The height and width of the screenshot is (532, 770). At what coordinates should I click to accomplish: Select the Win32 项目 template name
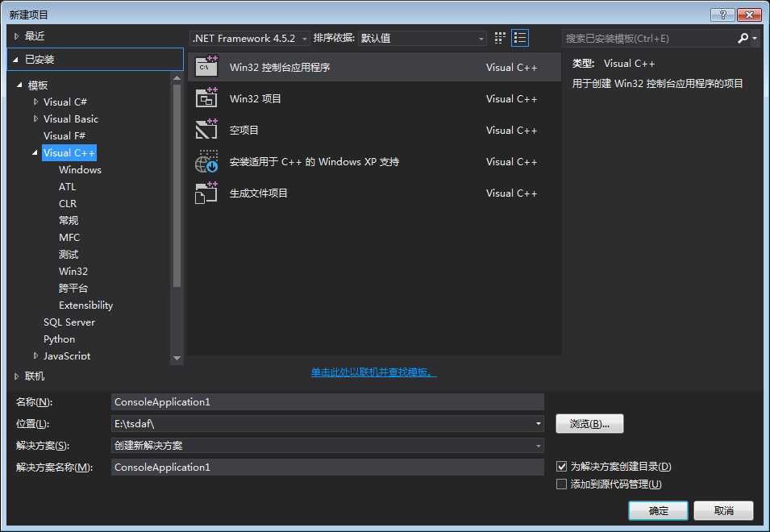pos(255,98)
